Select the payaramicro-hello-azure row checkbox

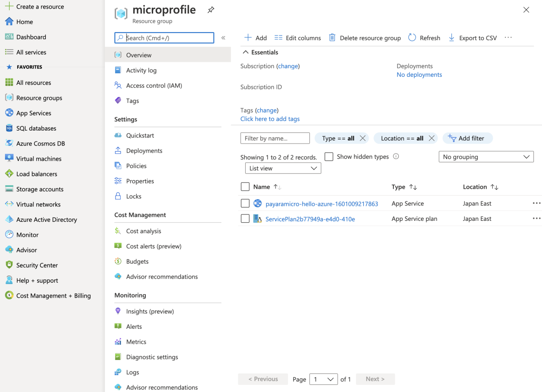click(245, 203)
